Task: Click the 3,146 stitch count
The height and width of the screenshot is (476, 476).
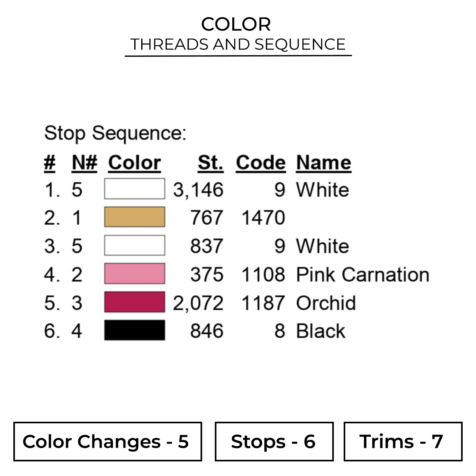Action: (198, 190)
